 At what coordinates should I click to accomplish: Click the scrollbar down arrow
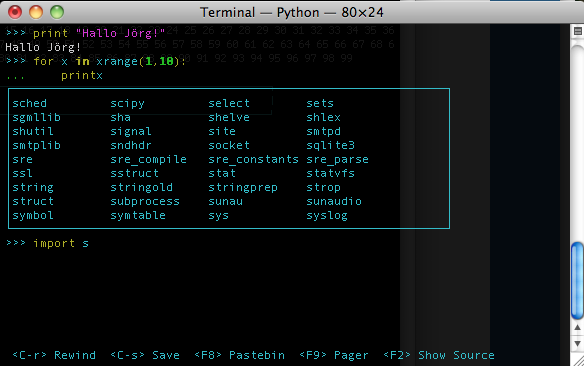(577, 343)
